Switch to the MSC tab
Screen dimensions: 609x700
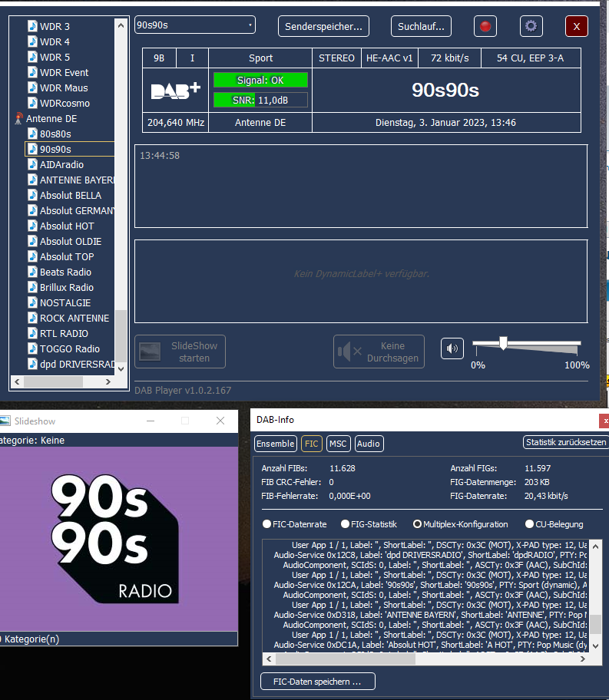337,444
